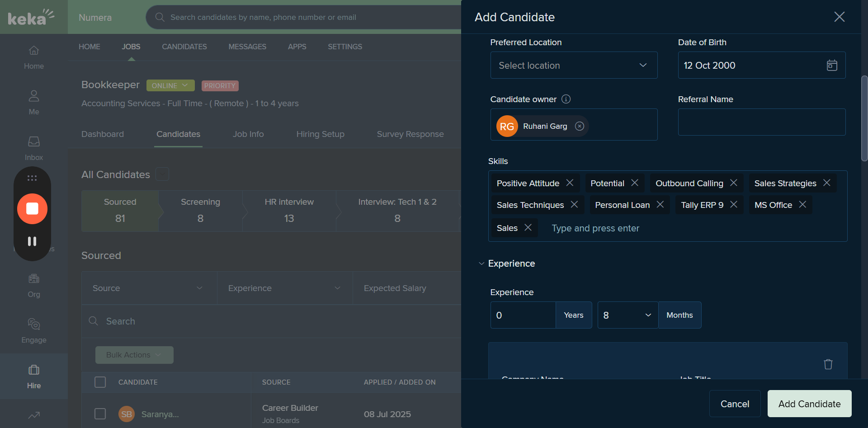Click the Home icon in sidebar
The height and width of the screenshot is (428, 868).
click(34, 51)
